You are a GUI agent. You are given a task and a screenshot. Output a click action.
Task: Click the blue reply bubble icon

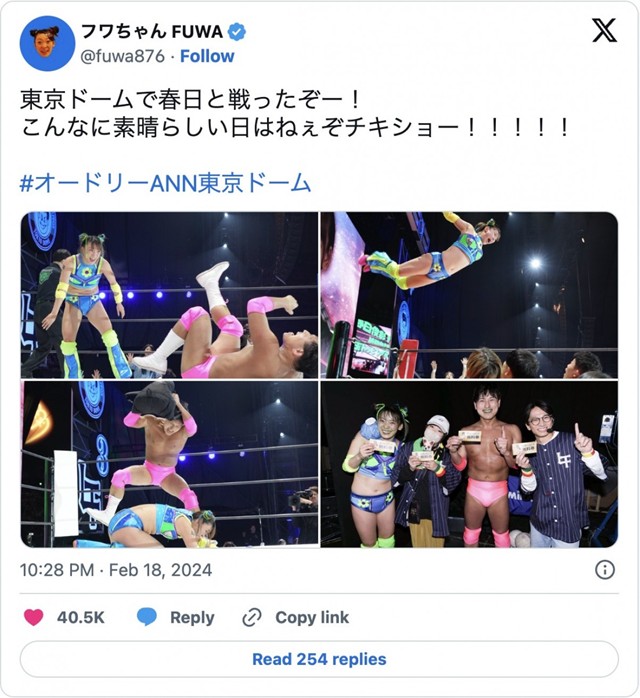[x=147, y=617]
